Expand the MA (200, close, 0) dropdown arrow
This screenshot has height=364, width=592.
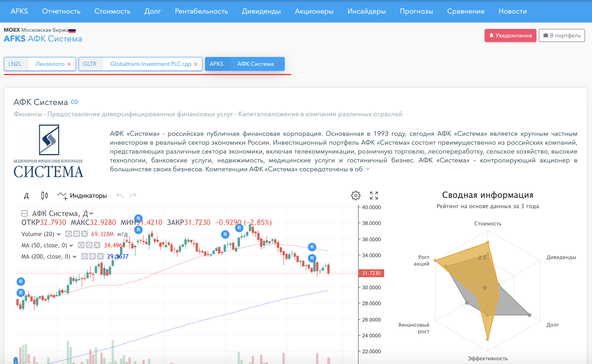tap(75, 257)
